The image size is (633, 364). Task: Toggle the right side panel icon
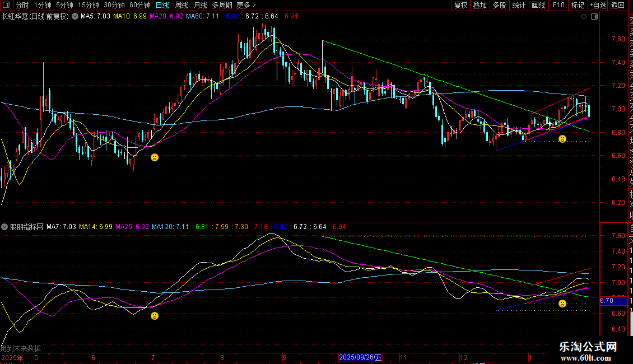click(x=594, y=17)
